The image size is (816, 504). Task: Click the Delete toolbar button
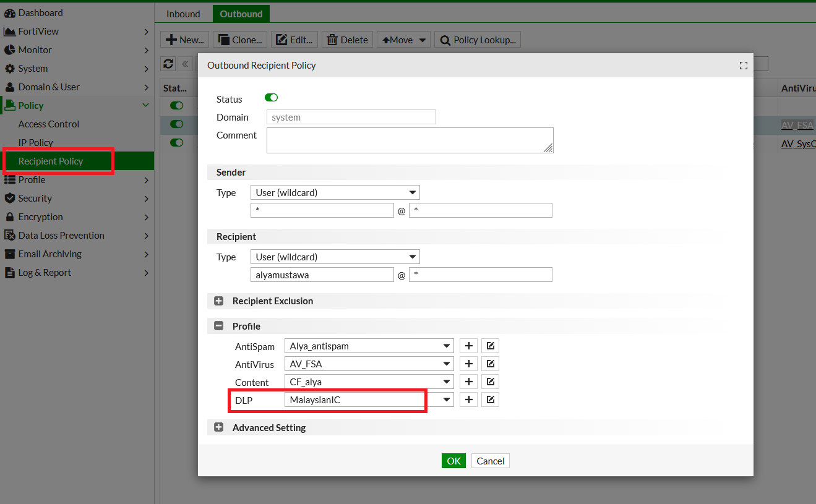tap(347, 40)
